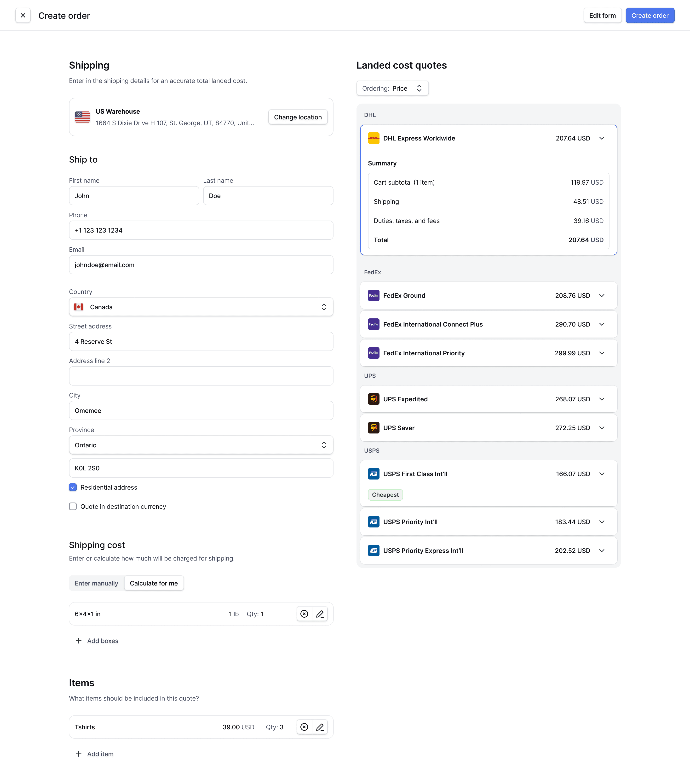
Task: Select the Province Ontario dropdown
Action: tap(201, 445)
